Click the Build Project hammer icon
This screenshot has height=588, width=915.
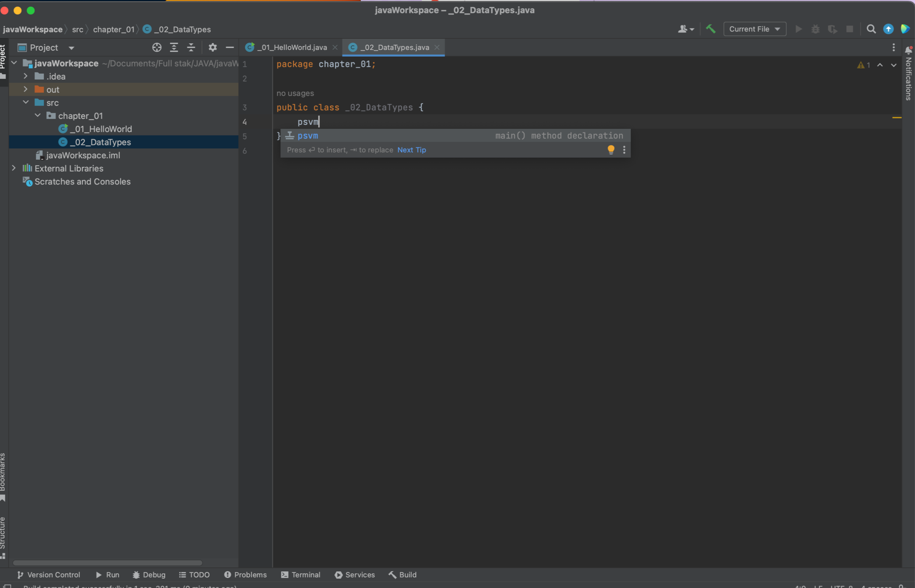(711, 29)
